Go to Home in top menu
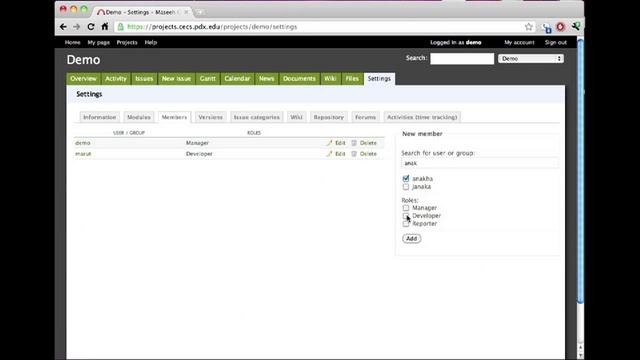Image resolution: width=640 pixels, height=360 pixels. pyautogui.click(x=72, y=42)
